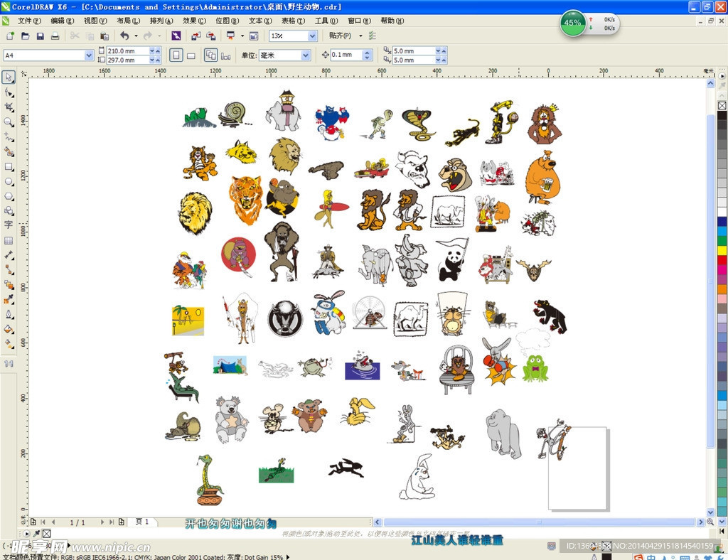Set page orientation to portrait
The image size is (728, 560).
[176, 55]
